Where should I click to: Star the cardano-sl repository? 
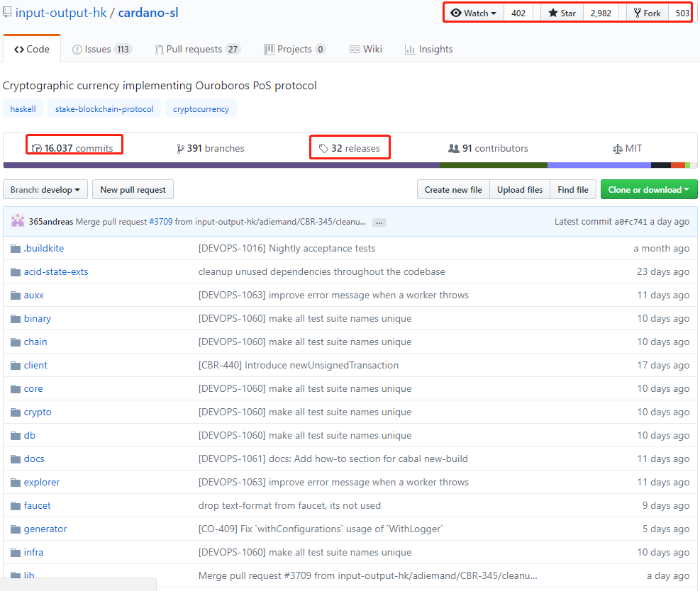(562, 13)
